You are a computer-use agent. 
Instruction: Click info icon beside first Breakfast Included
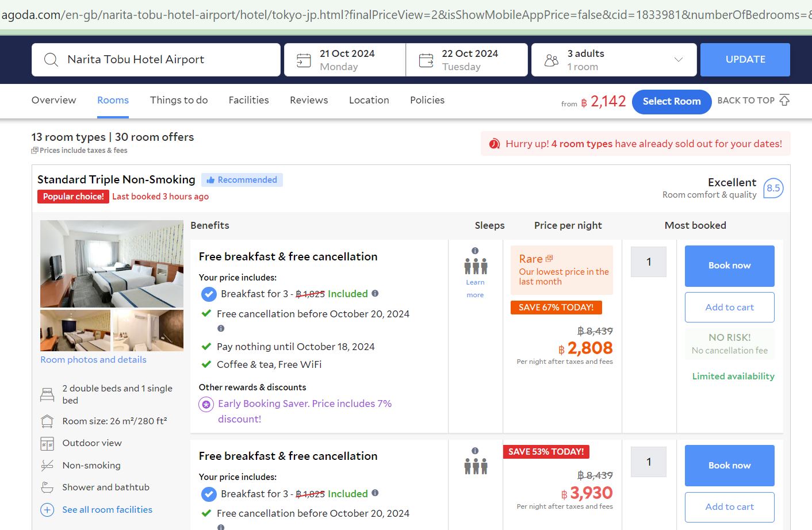coord(375,293)
